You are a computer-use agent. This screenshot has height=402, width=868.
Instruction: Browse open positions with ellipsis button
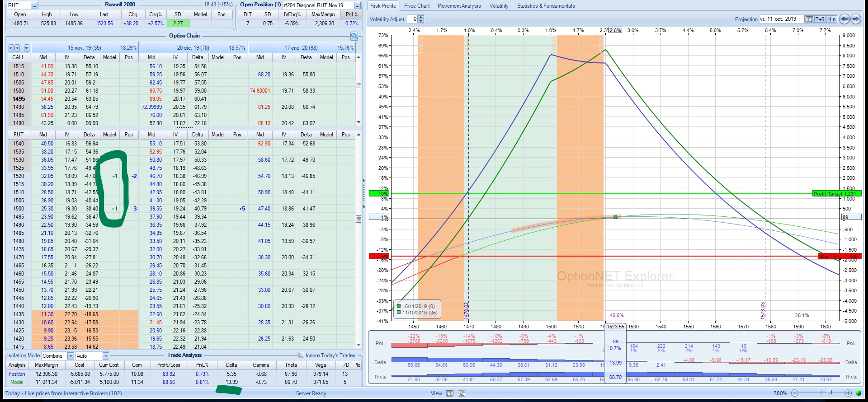[x=357, y=5]
